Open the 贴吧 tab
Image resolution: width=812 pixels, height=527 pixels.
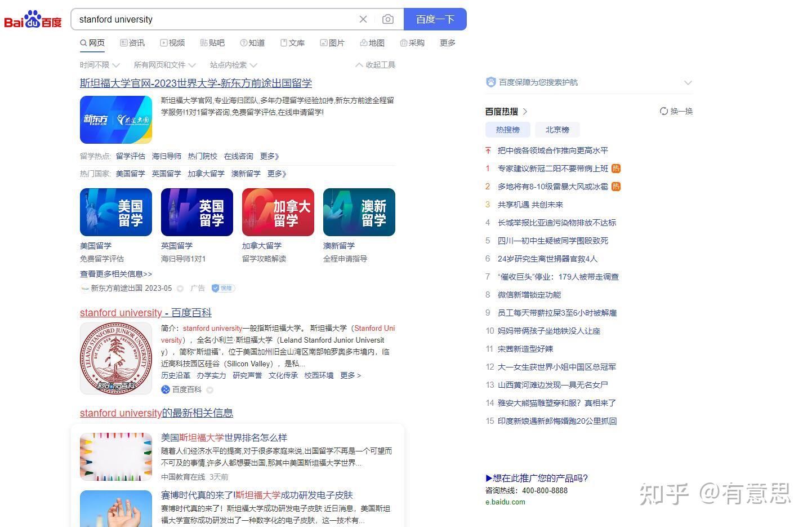[212, 43]
